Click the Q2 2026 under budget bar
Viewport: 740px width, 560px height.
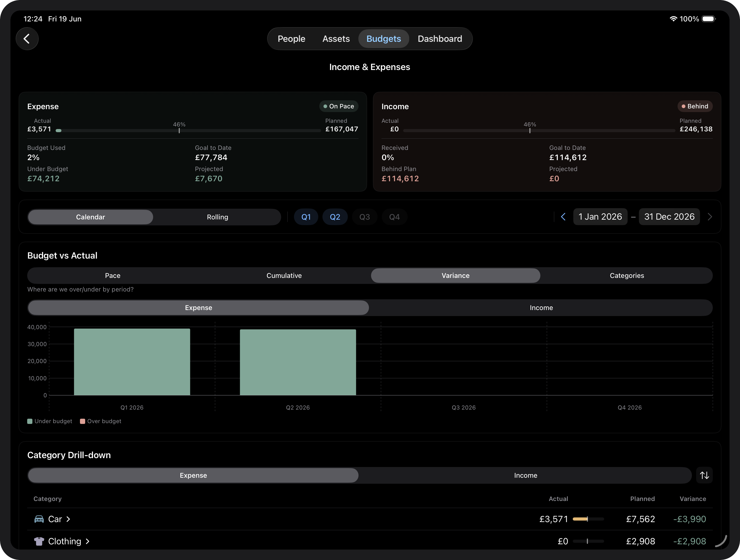tap(298, 363)
